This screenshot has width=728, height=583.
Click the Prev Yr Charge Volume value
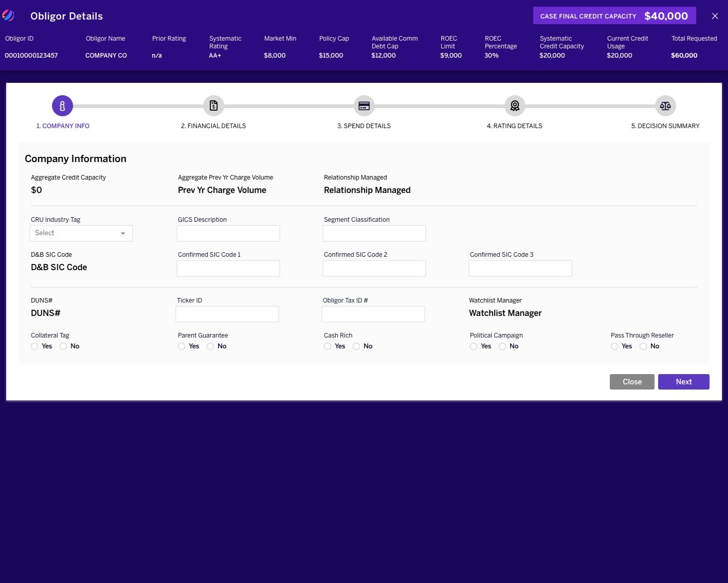[222, 190]
